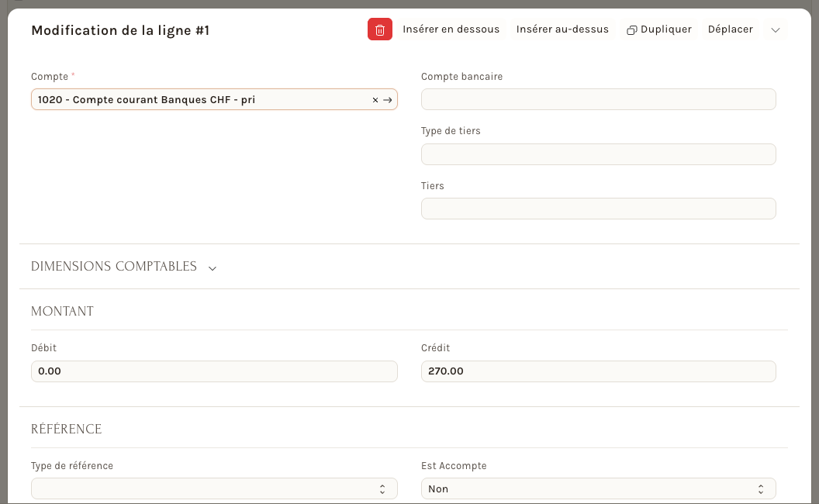819x504 pixels.
Task: Click the Crédit amount field
Action: pyautogui.click(x=599, y=371)
